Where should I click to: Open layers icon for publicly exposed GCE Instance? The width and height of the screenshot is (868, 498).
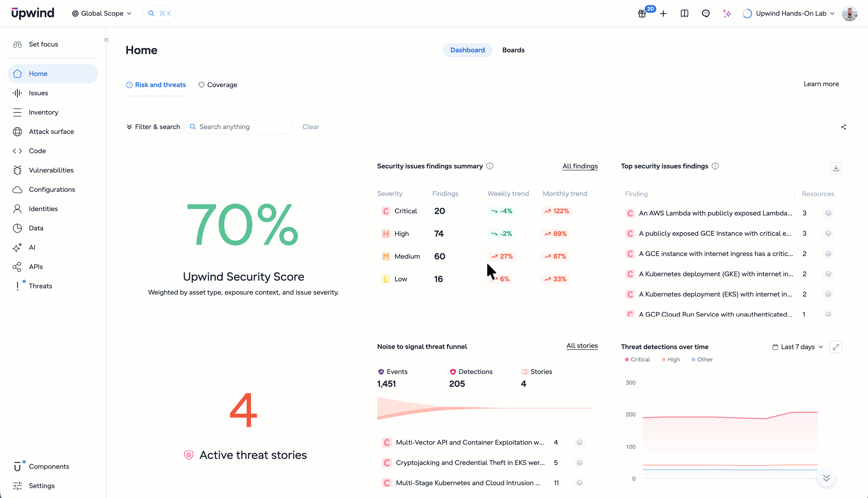[828, 233]
